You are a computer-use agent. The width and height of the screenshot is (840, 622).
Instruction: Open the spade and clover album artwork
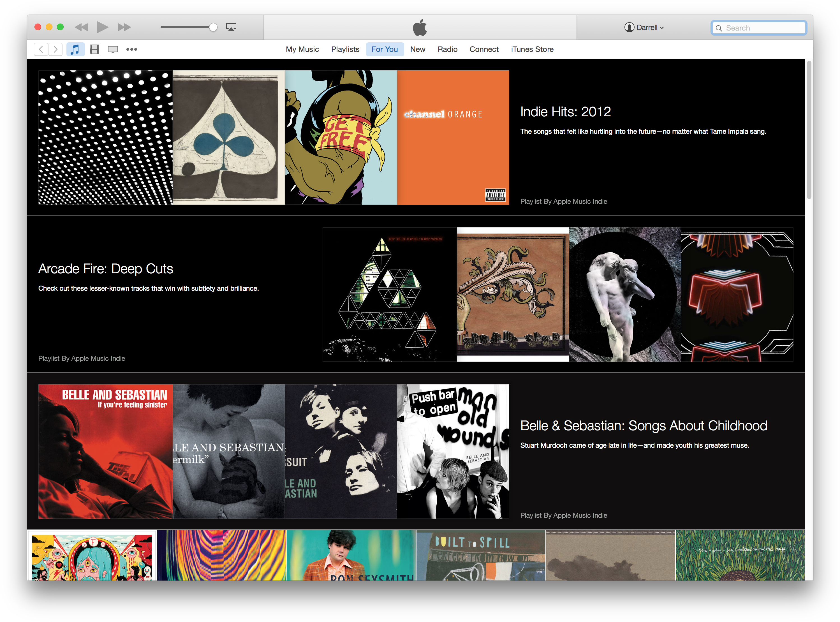[x=228, y=138]
